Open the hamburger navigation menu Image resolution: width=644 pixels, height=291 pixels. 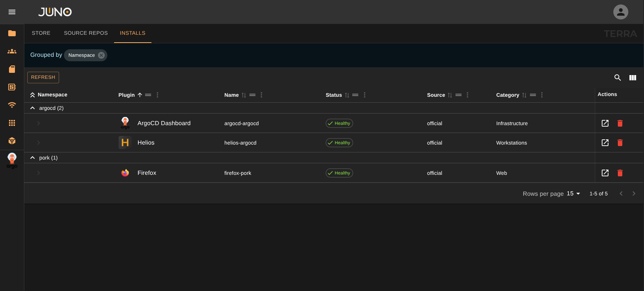(12, 12)
